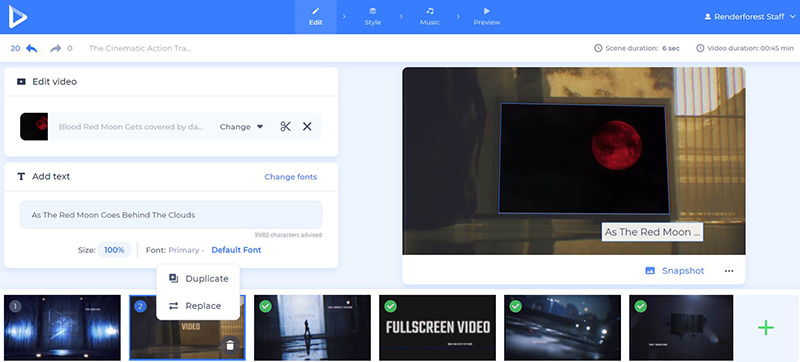This screenshot has height=362, width=800.
Task: Take a Snapshot of the preview
Action: [675, 271]
